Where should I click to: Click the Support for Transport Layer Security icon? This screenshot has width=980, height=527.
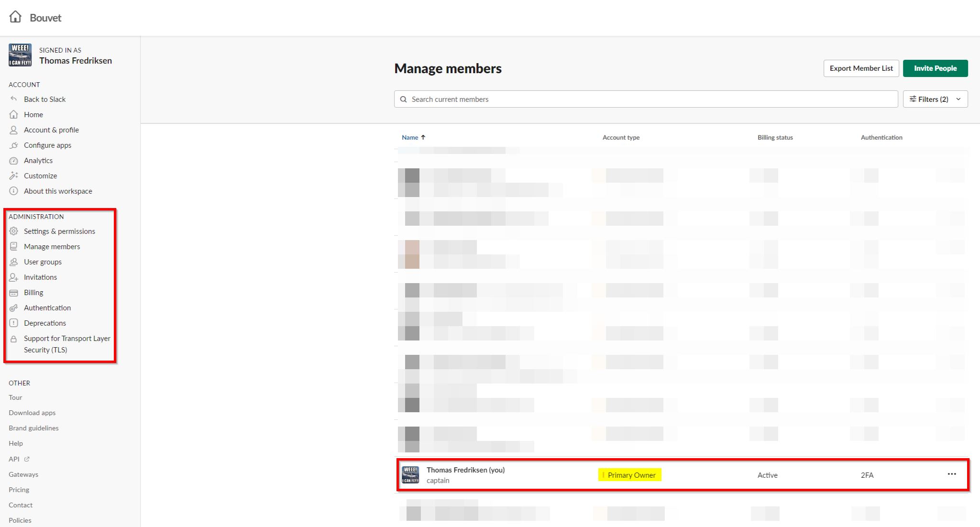point(13,338)
